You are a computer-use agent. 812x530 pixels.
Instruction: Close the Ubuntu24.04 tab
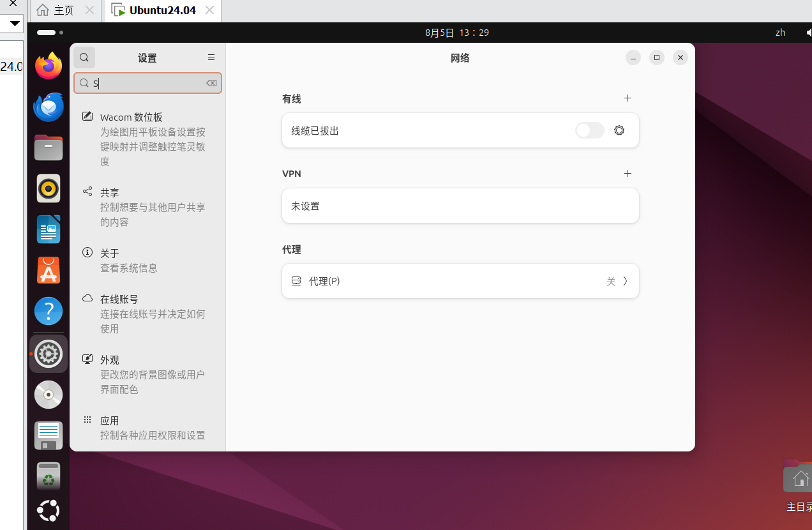(x=209, y=10)
